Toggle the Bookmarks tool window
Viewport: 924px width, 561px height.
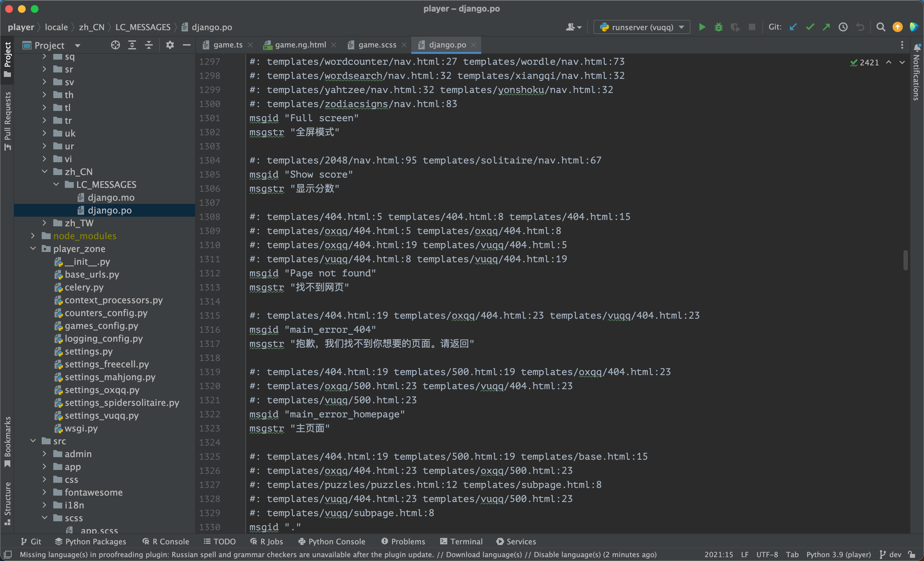click(7, 441)
